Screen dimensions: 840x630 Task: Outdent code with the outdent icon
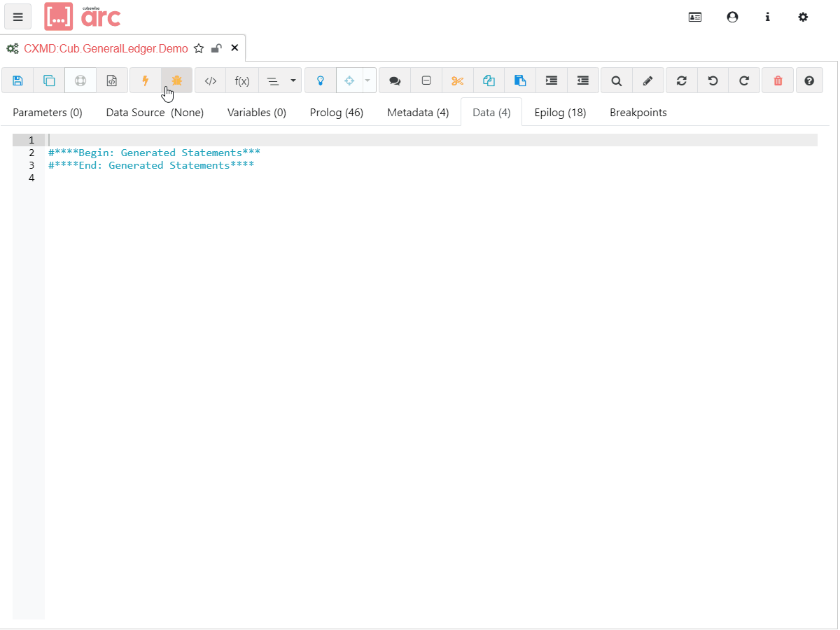[x=583, y=80]
